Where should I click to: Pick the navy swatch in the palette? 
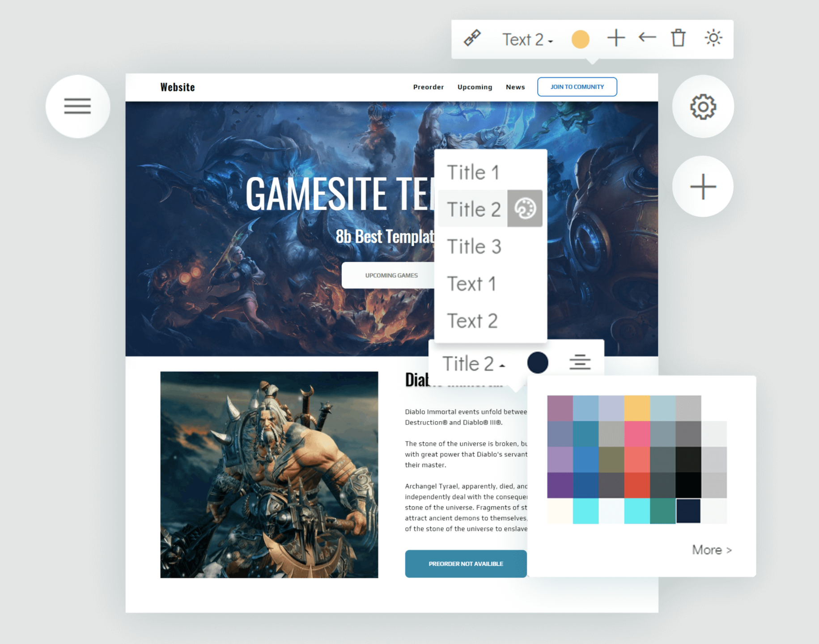tap(688, 511)
